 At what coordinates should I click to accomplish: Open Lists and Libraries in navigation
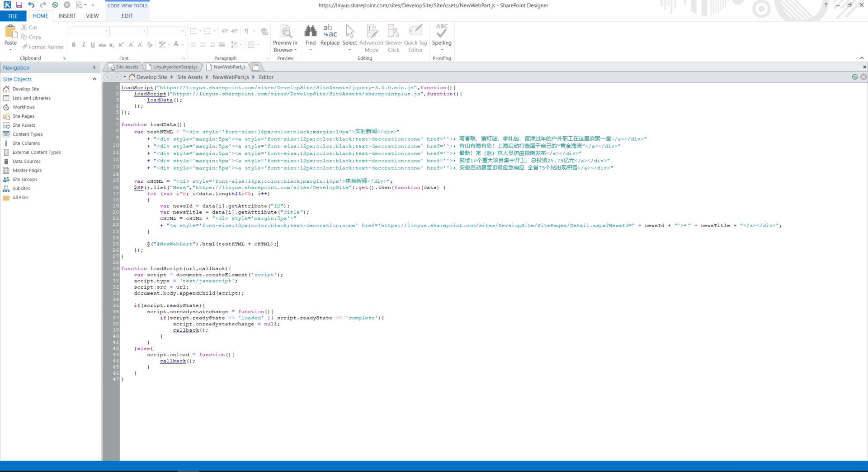(32, 98)
